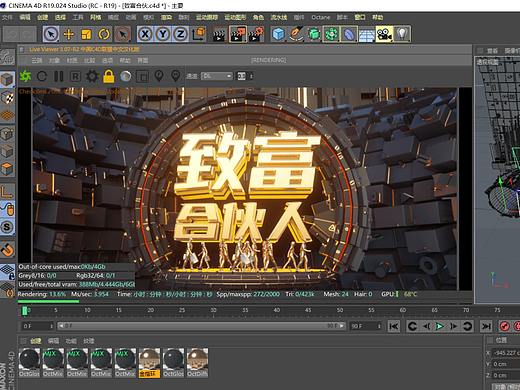
Task: Switch to Texture mode checker icon
Action: click(7, 97)
